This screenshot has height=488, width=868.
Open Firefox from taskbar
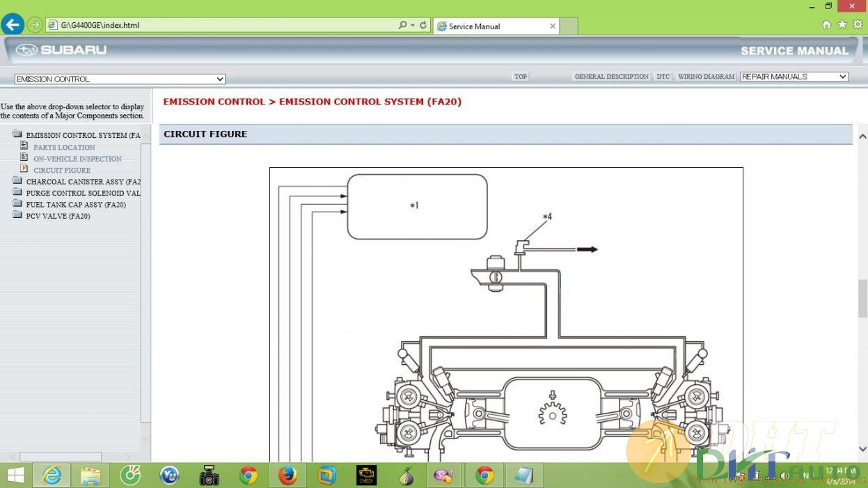(x=287, y=475)
